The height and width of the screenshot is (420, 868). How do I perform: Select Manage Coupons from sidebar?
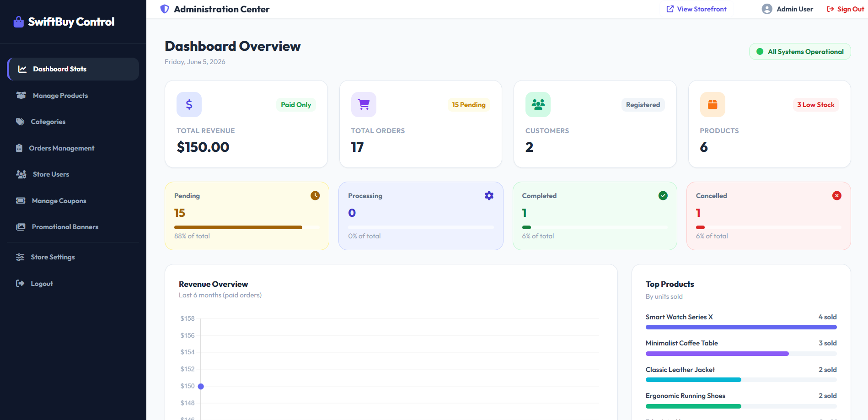73,201
